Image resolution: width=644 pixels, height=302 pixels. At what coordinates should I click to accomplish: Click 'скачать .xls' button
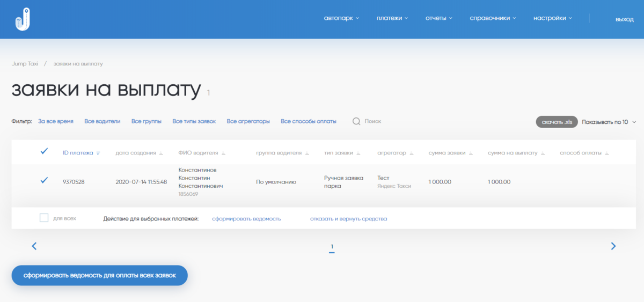point(557,122)
